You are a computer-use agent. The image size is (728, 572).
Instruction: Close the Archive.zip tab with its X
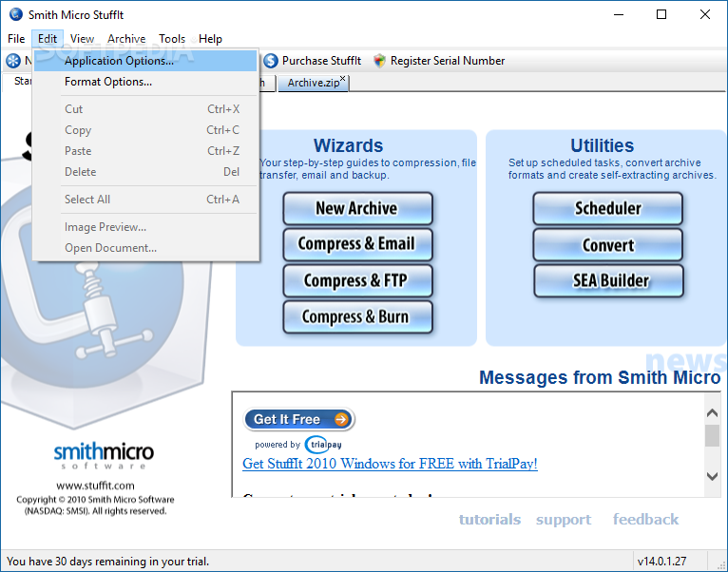343,79
